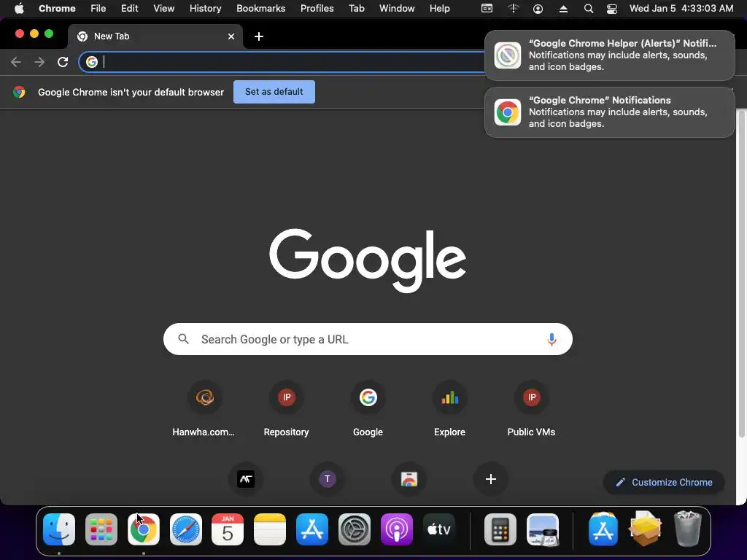Open the Chrome Helper (Alerts) notification
Viewport: 747px width, 560px height.
coord(609,55)
